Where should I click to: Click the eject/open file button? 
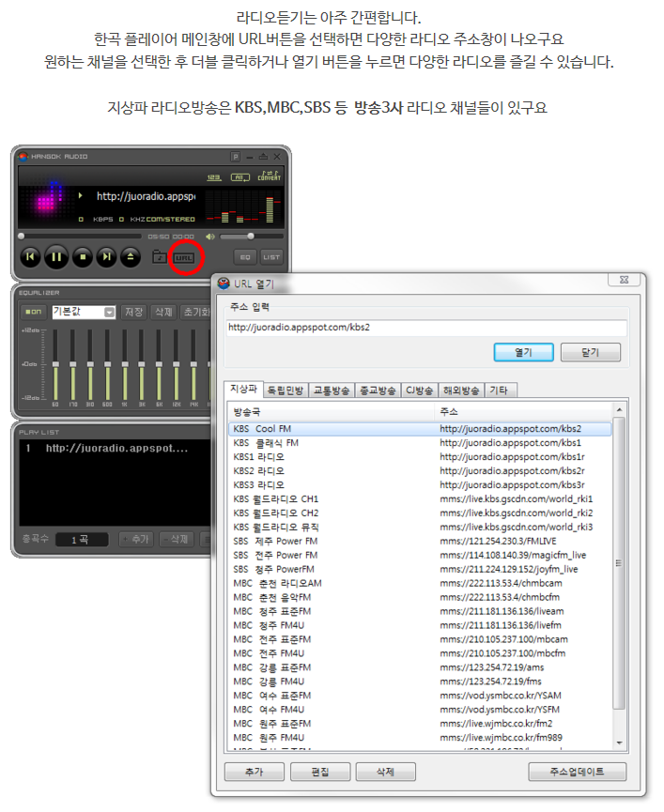coord(131,257)
